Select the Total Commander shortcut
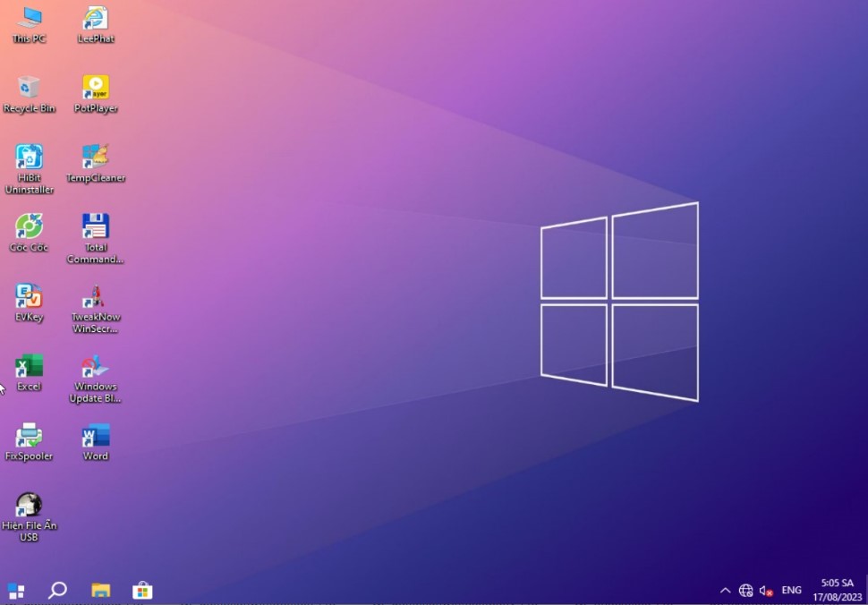 [x=95, y=239]
